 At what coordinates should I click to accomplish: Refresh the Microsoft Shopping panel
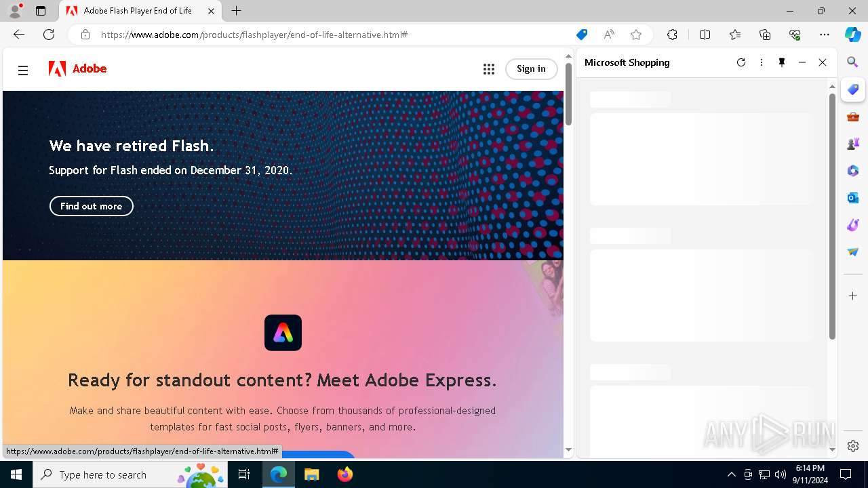[741, 62]
